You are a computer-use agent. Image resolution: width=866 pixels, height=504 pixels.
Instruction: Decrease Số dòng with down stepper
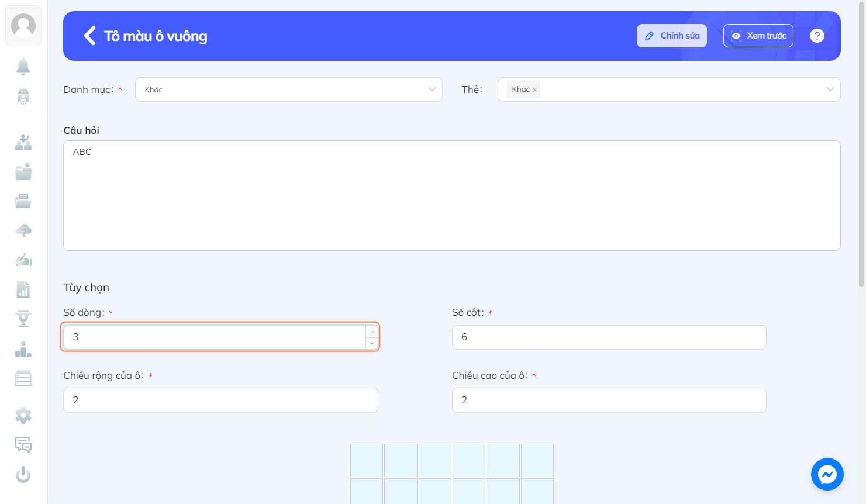(372, 343)
